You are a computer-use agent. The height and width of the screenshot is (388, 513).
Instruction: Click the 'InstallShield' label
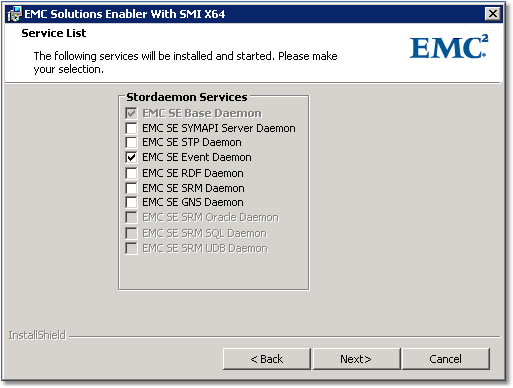(37, 335)
